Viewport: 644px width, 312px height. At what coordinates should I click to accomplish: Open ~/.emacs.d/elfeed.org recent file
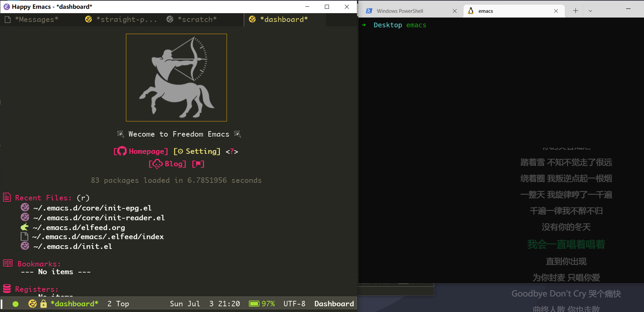[x=79, y=228]
